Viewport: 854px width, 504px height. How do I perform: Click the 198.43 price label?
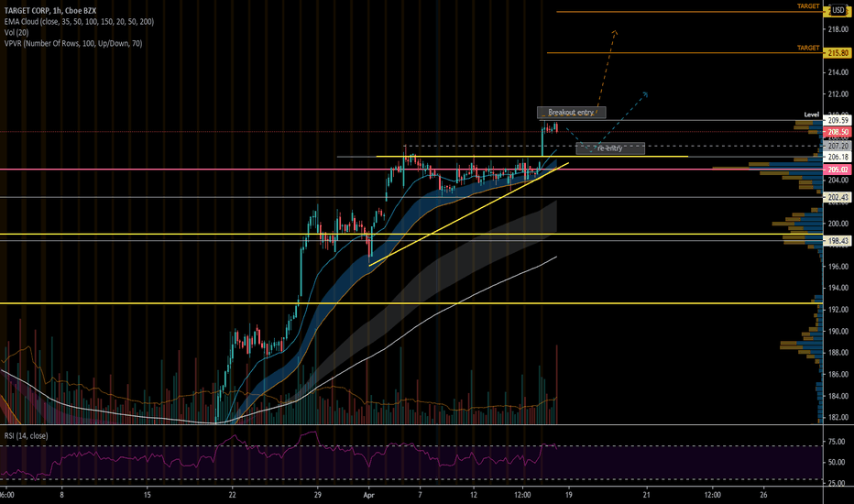838,240
